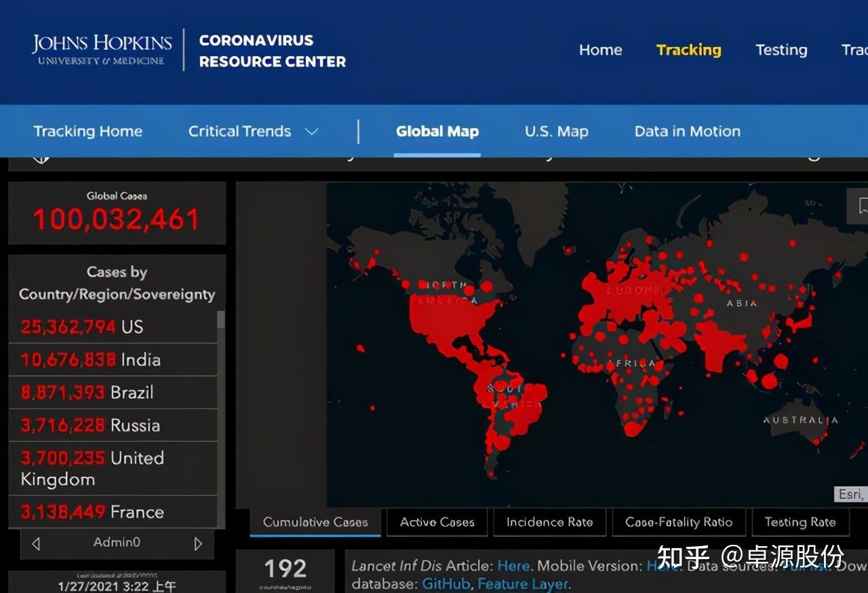Open the Case-Fatality Ratio tab
Viewport: 868px width, 593px height.
coord(679,522)
